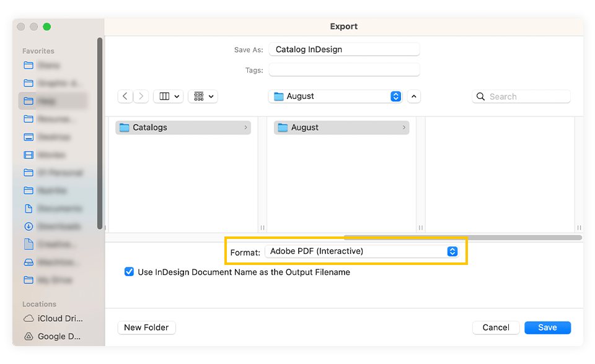
Task: Open the August folder in the file browser
Action: click(x=303, y=127)
